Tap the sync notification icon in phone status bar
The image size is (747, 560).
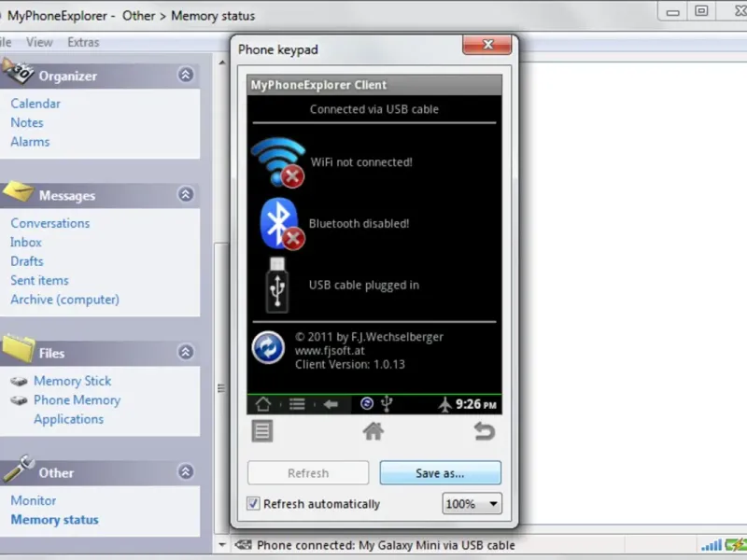(x=367, y=403)
